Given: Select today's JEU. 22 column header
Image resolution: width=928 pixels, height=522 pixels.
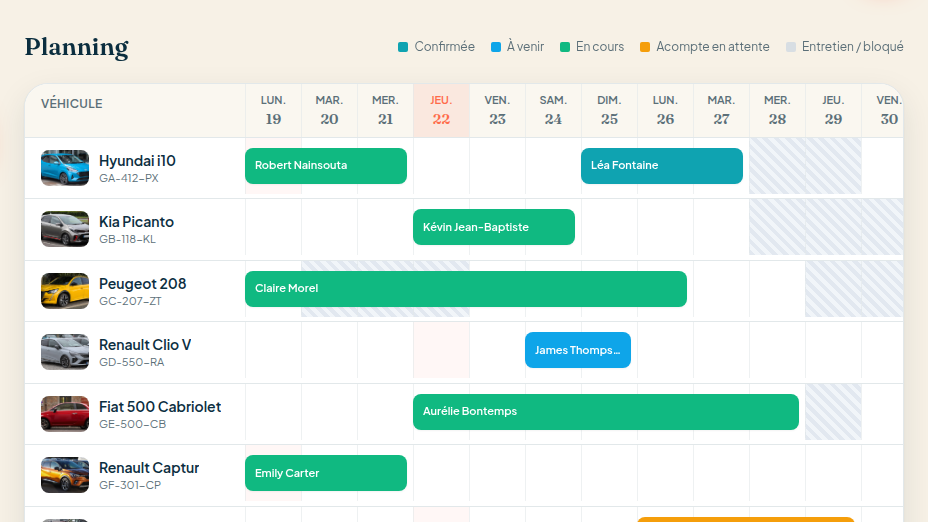Looking at the screenshot, I should click(441, 110).
